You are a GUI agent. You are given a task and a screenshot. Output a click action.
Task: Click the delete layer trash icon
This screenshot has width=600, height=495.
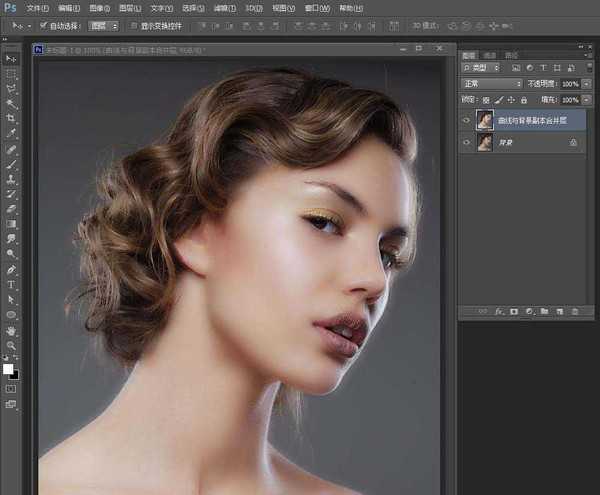pyautogui.click(x=574, y=312)
